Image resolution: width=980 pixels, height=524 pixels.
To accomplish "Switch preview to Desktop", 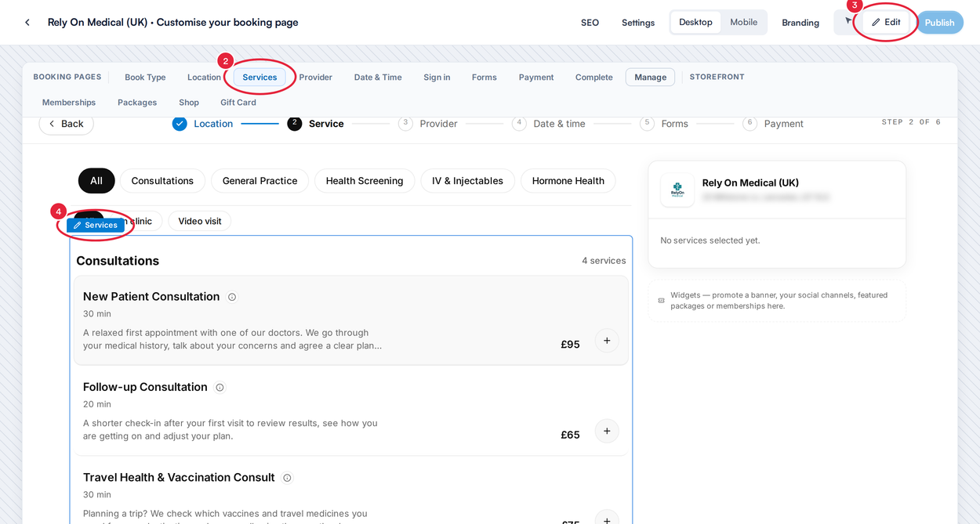I will pos(695,22).
